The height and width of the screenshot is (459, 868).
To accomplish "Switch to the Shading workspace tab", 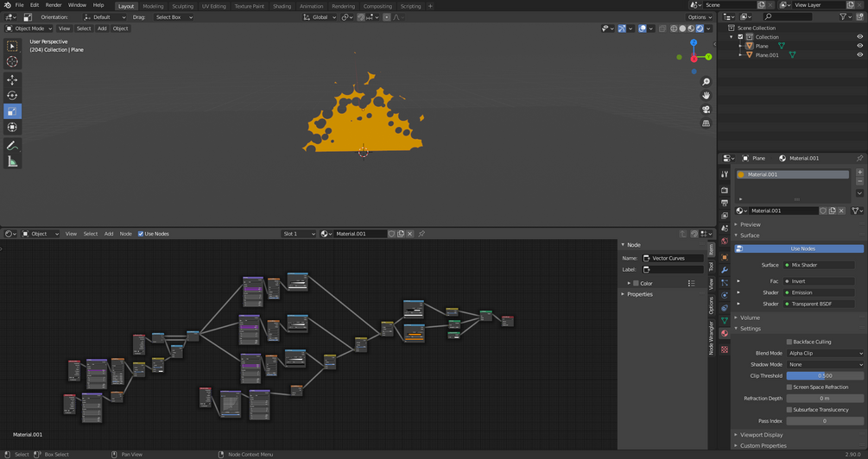I will [282, 6].
